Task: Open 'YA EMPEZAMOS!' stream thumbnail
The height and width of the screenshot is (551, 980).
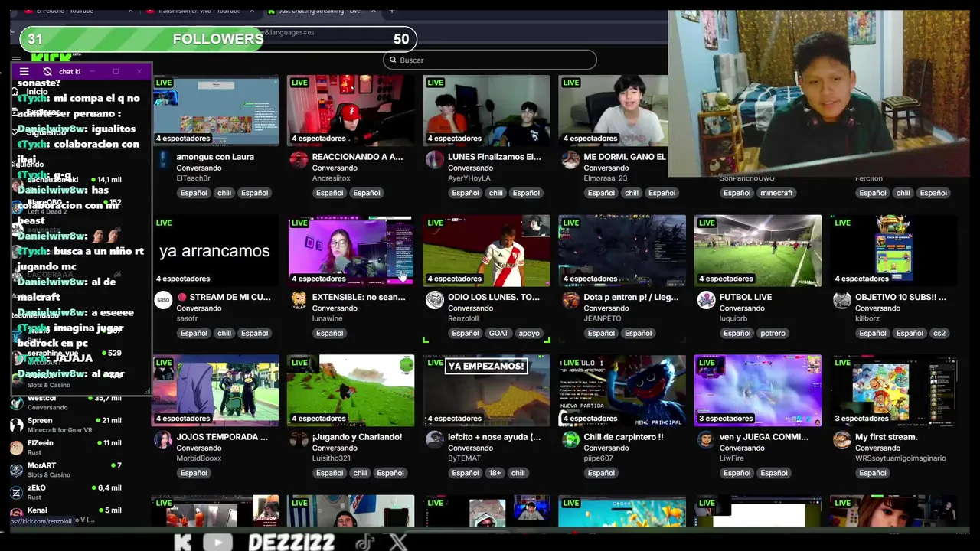Action: (486, 390)
